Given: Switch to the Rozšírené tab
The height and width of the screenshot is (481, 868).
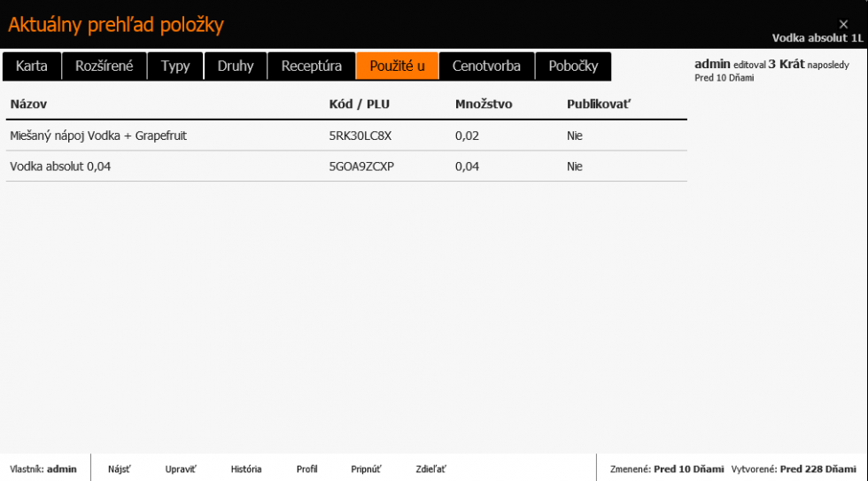Looking at the screenshot, I should pos(105,66).
